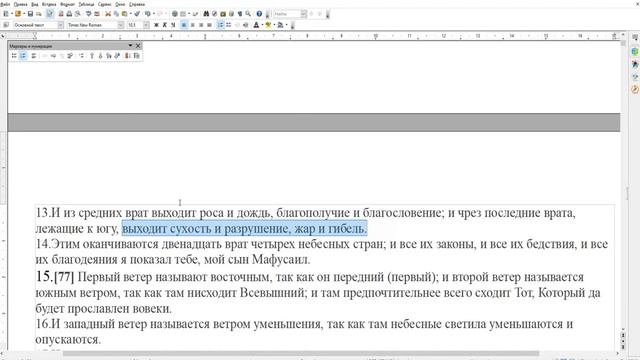Click the Insert Hyperlink globe icon
The width and height of the screenshot is (640, 360).
[x=174, y=14]
